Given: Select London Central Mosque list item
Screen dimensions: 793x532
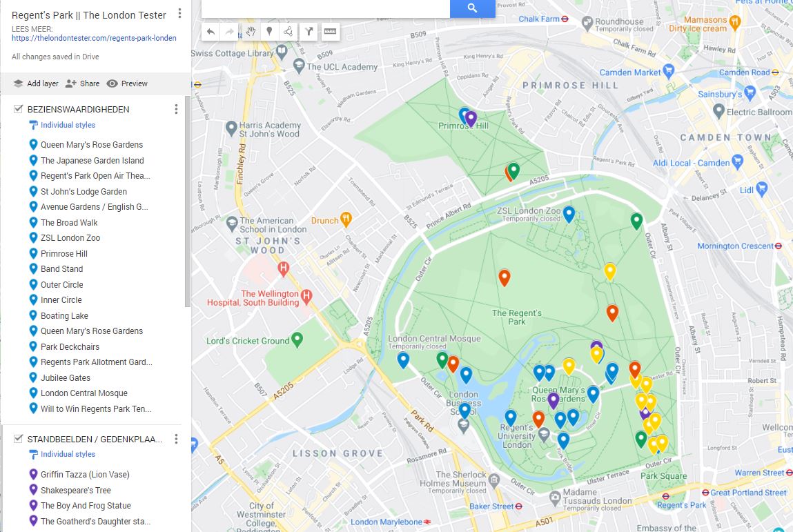Looking at the screenshot, I should (x=84, y=393).
